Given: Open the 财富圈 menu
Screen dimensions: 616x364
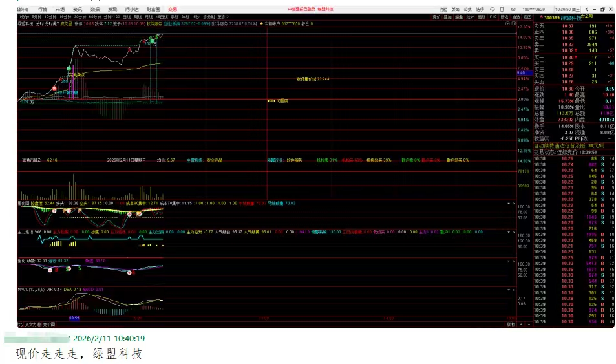Looking at the screenshot, I should 153,9.
